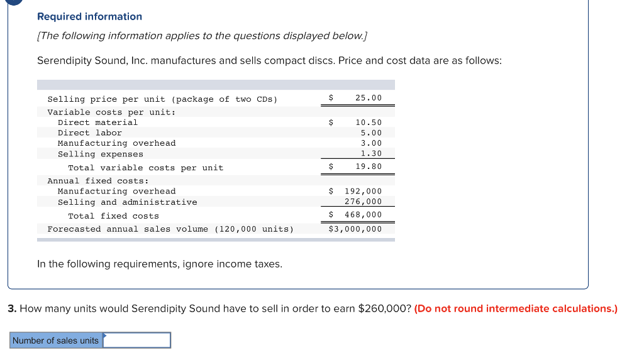This screenshot has width=644, height=358.
Task: Select the 'Number of sales units' label cell
Action: (x=56, y=340)
